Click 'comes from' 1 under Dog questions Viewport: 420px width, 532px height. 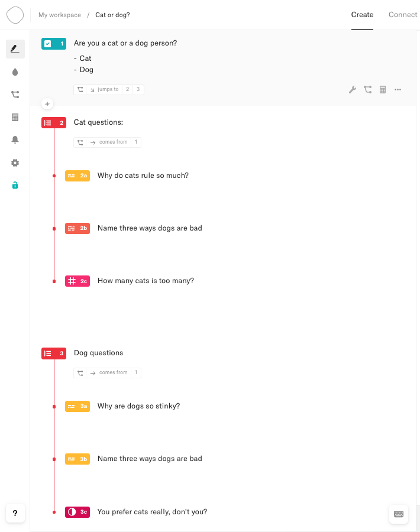[x=136, y=372]
